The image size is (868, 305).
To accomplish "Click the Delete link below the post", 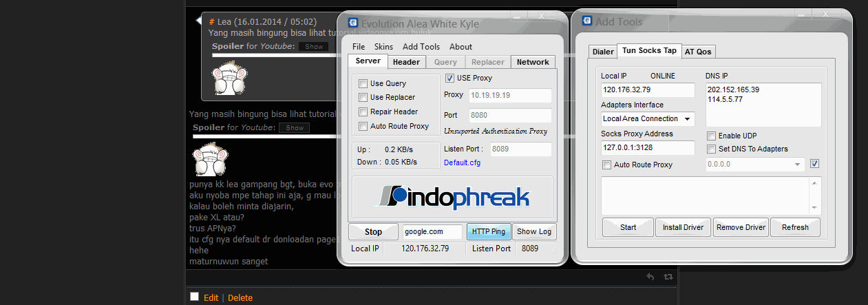I will tap(240, 298).
